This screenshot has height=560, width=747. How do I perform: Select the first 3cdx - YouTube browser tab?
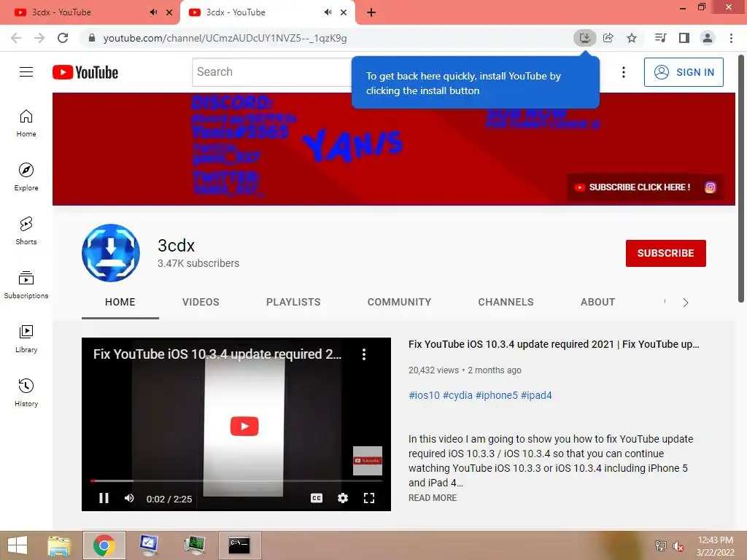coord(89,12)
